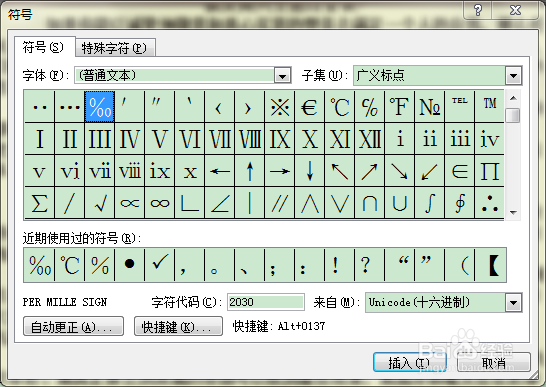This screenshot has width=546, height=387.
Task: Open 快捷键 shortcut key button
Action: (x=178, y=326)
